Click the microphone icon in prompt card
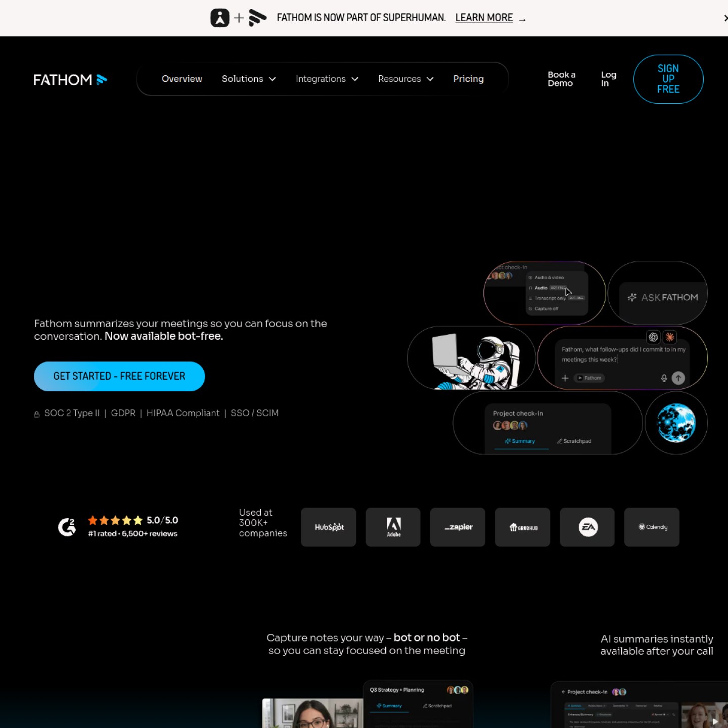The width and height of the screenshot is (728, 728). (x=664, y=378)
